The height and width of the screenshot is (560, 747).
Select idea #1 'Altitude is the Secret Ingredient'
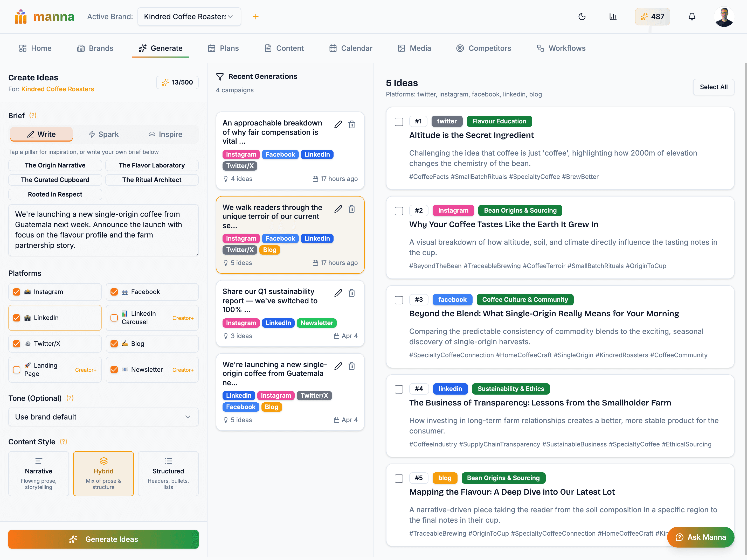[399, 122]
